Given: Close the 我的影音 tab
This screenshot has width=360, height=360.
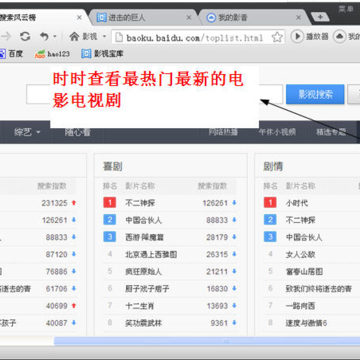Looking at the screenshot, I should coord(299,17).
